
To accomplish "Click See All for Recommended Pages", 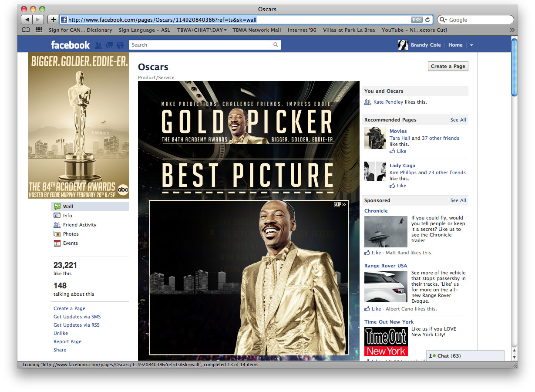I will pyautogui.click(x=458, y=120).
